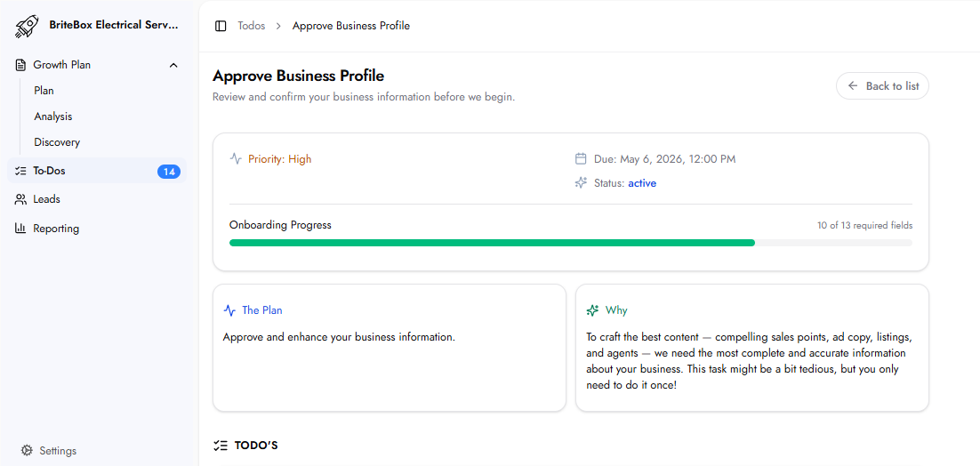
Task: Open the Discovery submenu item
Action: [57, 142]
